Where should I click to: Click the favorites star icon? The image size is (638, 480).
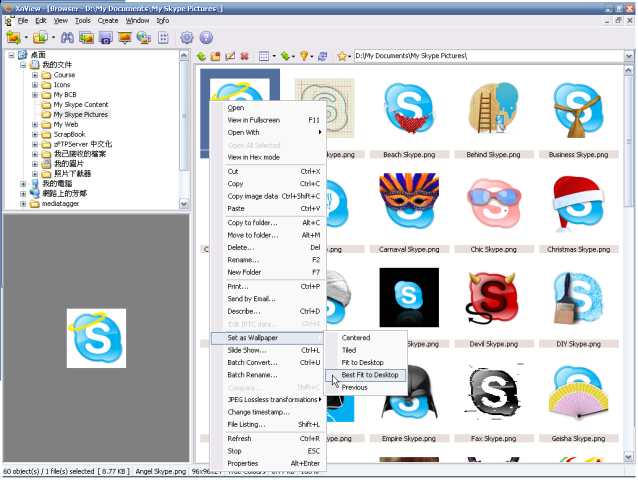pyautogui.click(x=342, y=57)
